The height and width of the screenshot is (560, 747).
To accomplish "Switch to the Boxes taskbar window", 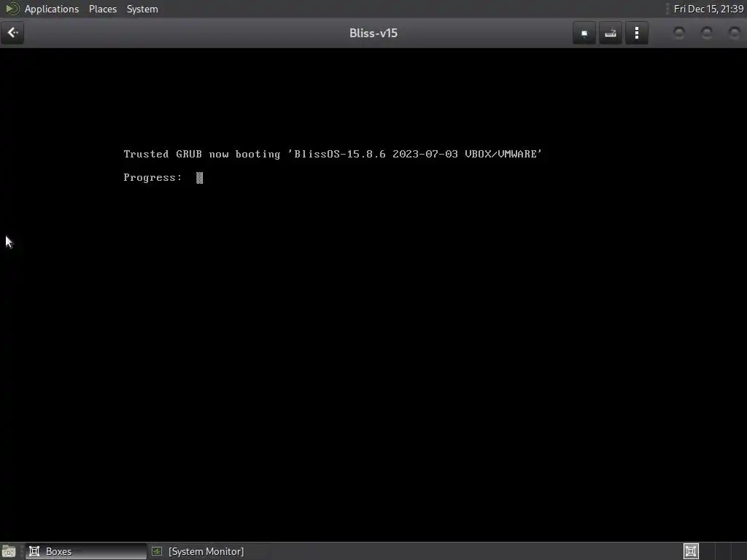I will click(86, 551).
